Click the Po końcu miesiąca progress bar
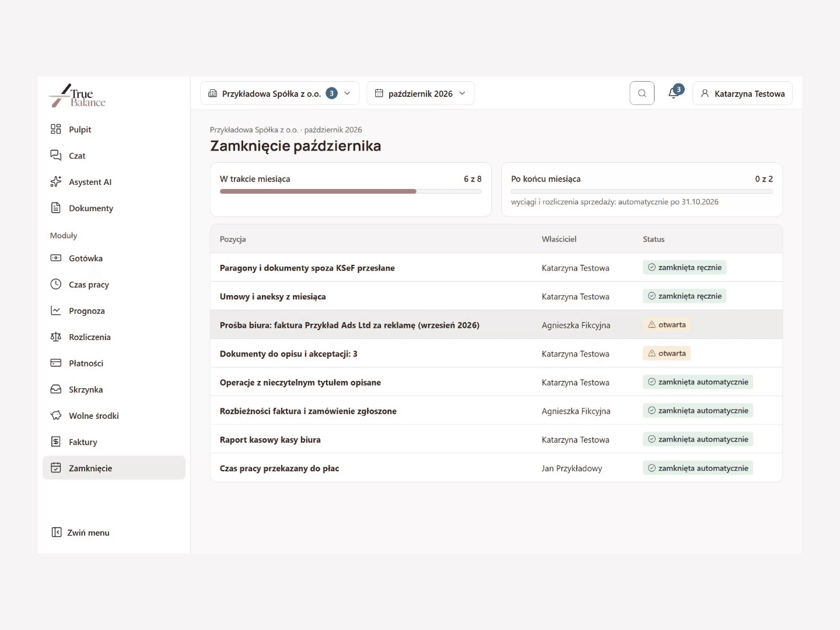The width and height of the screenshot is (840, 630). click(x=642, y=191)
